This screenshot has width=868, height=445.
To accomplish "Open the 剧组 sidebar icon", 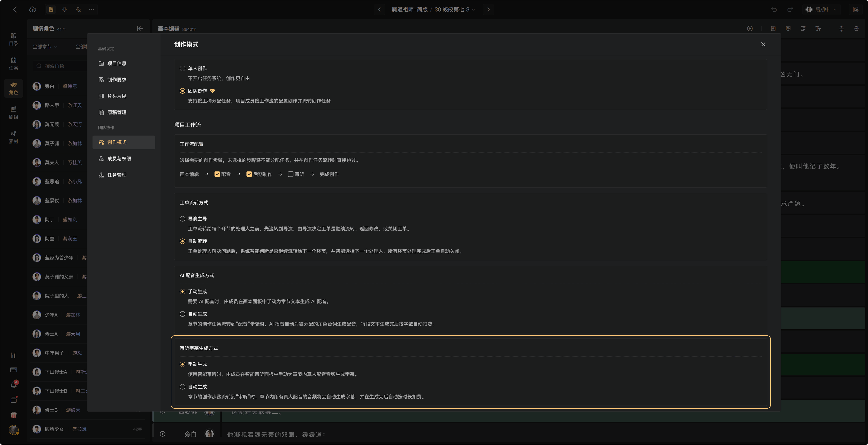I will [x=14, y=113].
